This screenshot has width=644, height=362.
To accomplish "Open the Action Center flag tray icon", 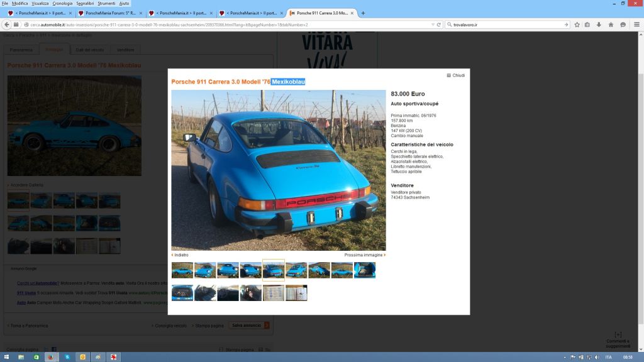I will [573, 357].
